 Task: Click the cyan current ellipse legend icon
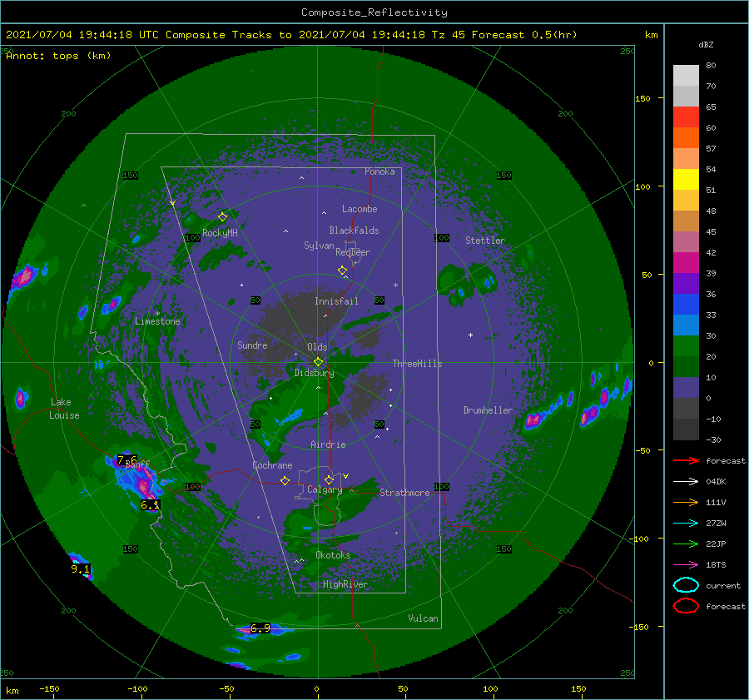[x=686, y=585]
